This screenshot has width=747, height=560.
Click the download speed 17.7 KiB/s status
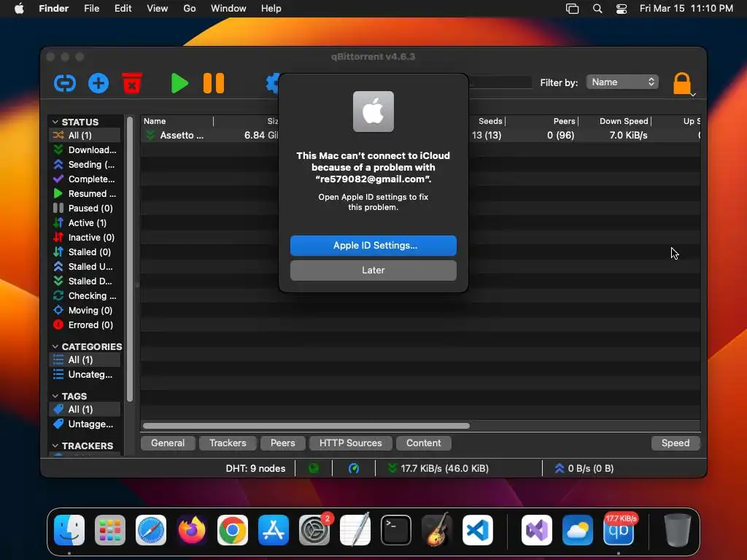point(438,469)
